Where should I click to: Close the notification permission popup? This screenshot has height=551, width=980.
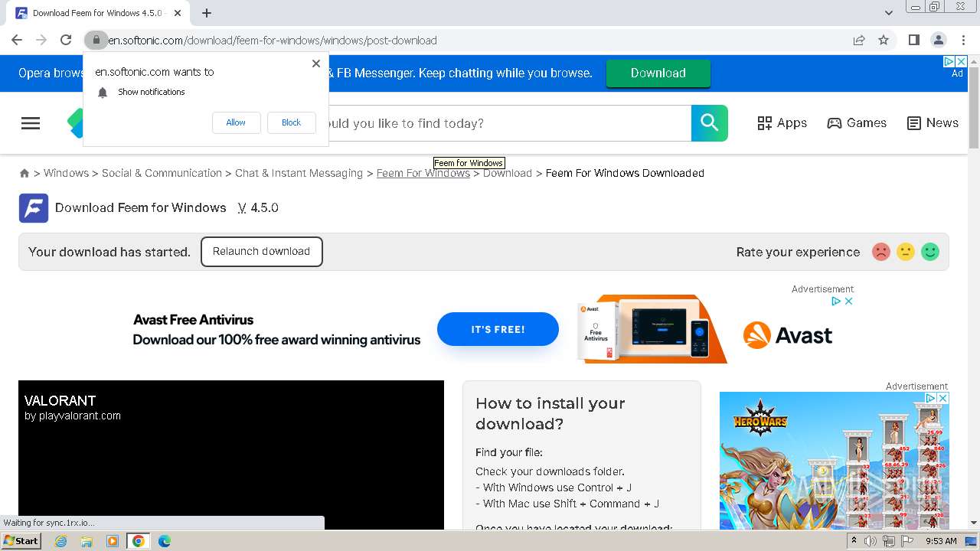coord(316,64)
